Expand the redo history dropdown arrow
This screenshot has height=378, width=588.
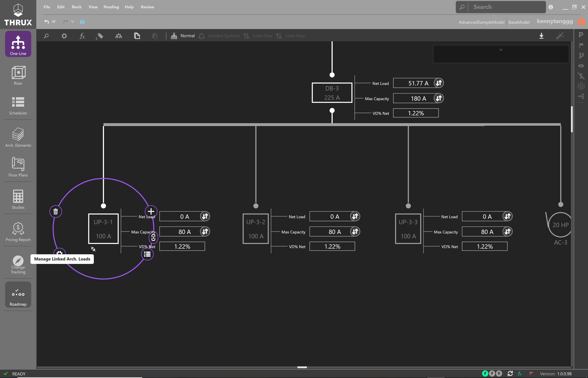coord(73,22)
